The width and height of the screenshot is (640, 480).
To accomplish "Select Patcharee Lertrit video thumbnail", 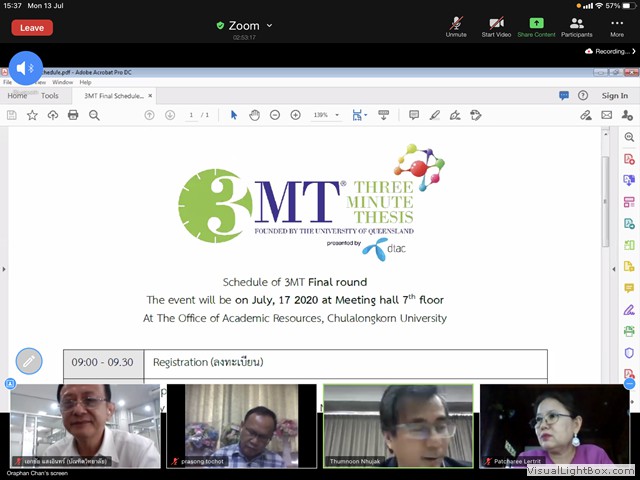I will point(555,426).
